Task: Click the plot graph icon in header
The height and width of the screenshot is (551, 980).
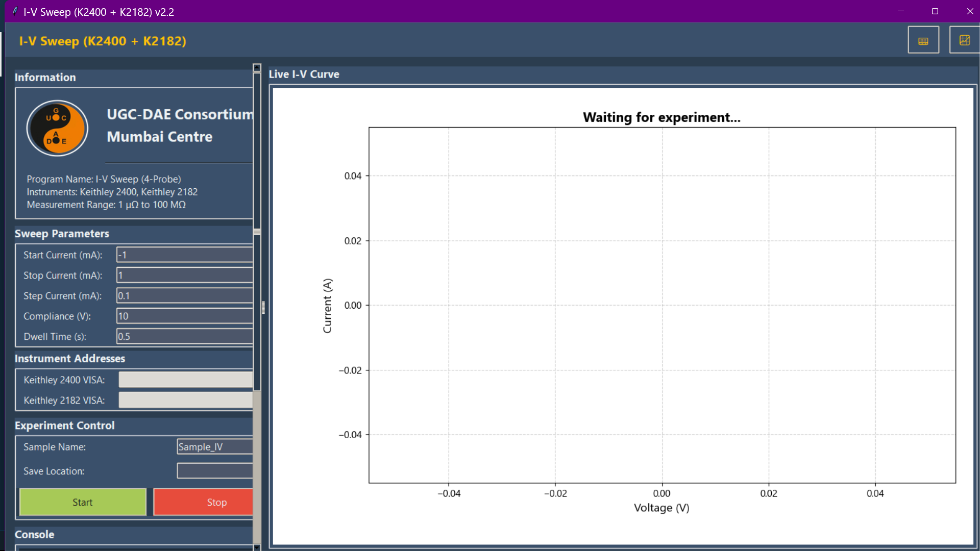Action: 964,40
